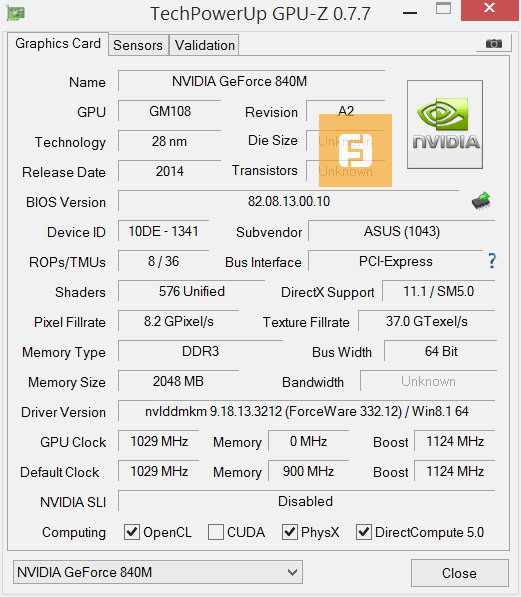This screenshot has height=597, width=521.
Task: Switch to the Validation tab
Action: coord(204,45)
